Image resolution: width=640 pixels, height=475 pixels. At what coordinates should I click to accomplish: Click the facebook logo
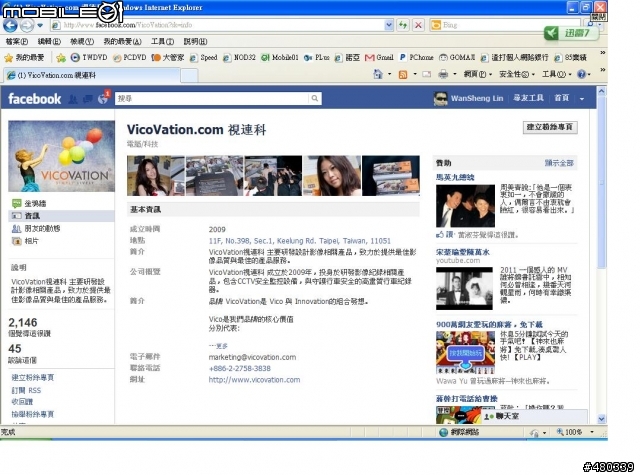[34, 98]
